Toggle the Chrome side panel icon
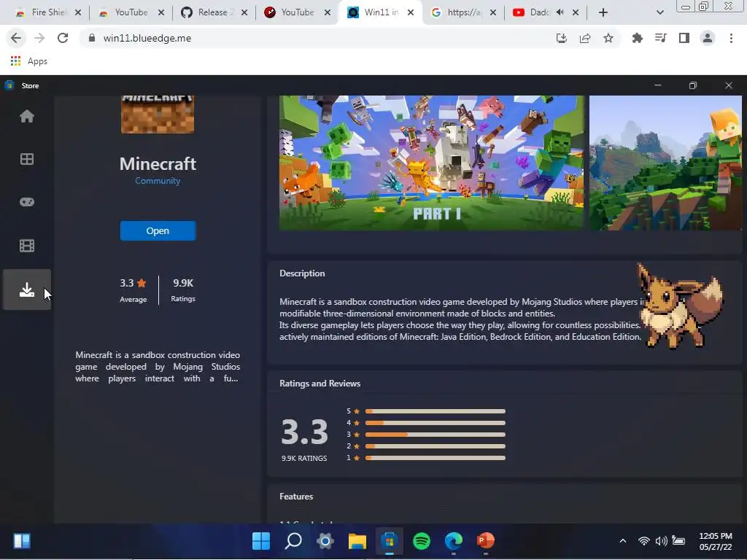Screen dimensions: 747x560 pyautogui.click(x=684, y=38)
